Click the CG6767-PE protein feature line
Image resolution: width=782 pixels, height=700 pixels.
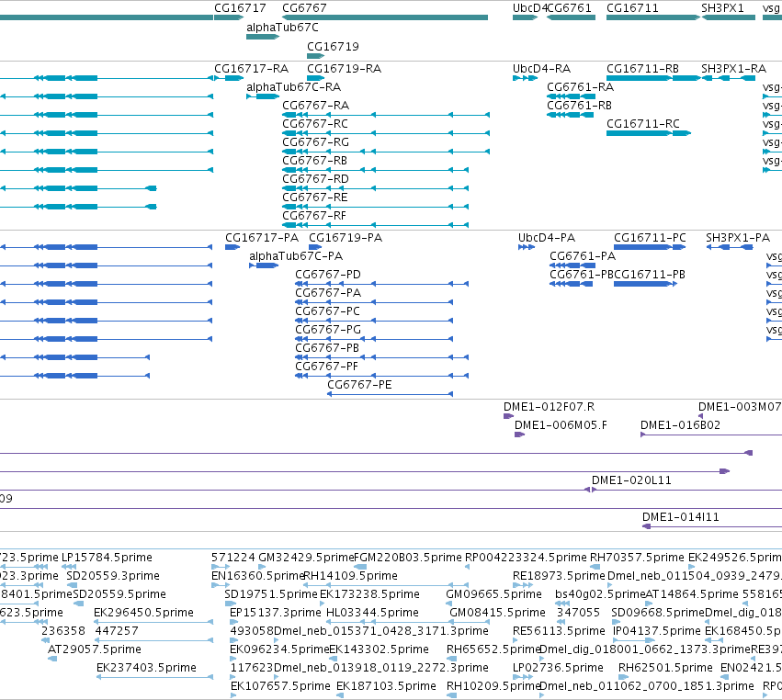click(390, 394)
